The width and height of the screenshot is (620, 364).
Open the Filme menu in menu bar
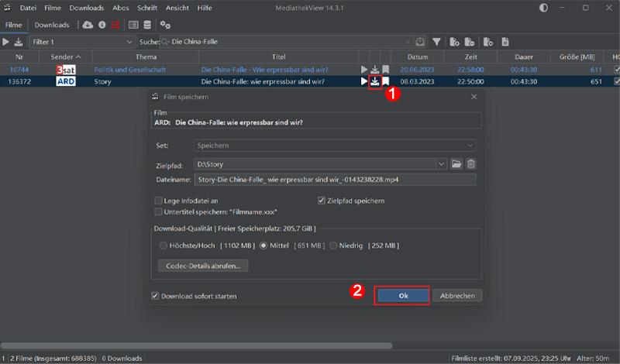[x=53, y=8]
